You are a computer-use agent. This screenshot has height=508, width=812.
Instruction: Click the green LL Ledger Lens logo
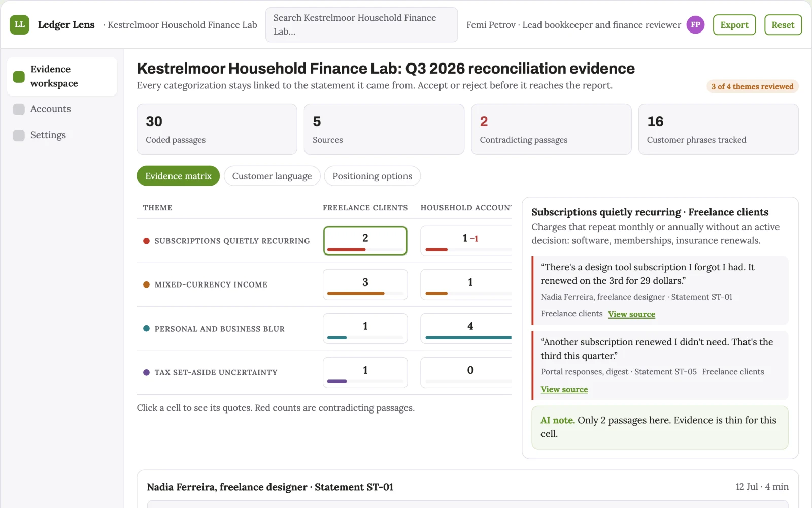(19, 24)
